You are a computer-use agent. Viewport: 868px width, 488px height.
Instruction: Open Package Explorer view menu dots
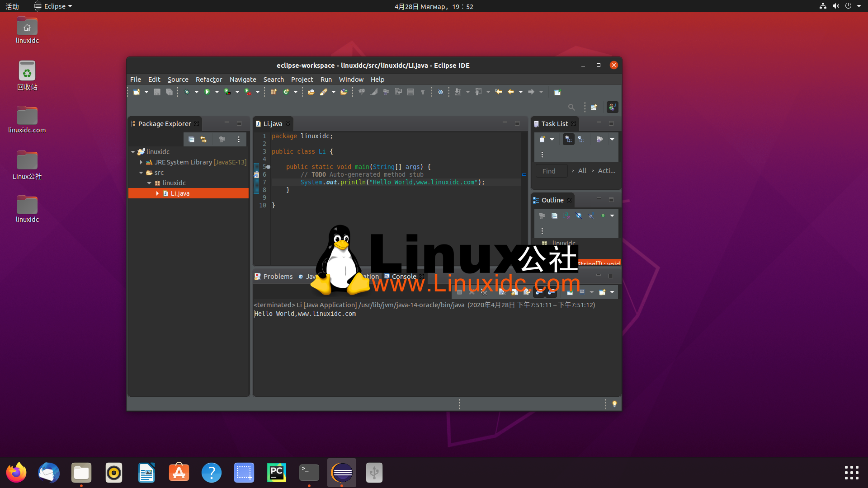pyautogui.click(x=239, y=139)
